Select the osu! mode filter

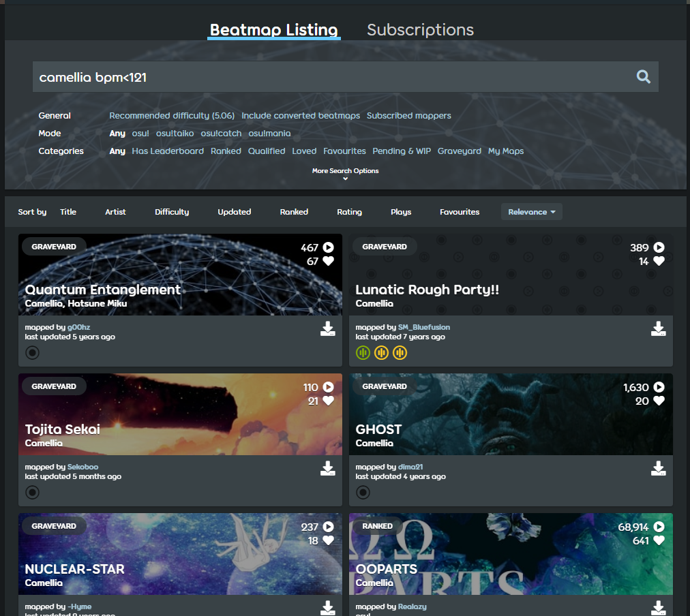(x=140, y=134)
